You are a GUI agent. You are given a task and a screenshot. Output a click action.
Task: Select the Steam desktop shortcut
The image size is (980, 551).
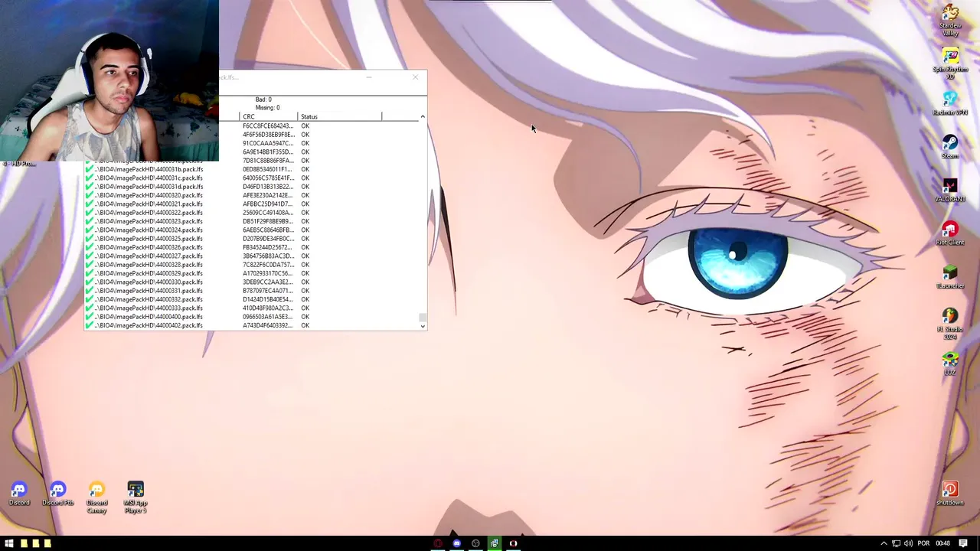950,147
